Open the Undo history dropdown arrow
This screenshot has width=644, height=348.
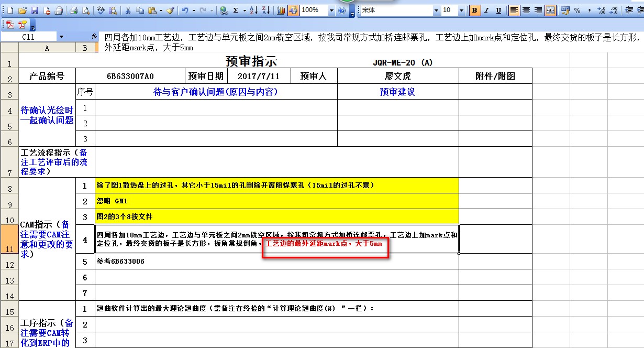[194, 10]
